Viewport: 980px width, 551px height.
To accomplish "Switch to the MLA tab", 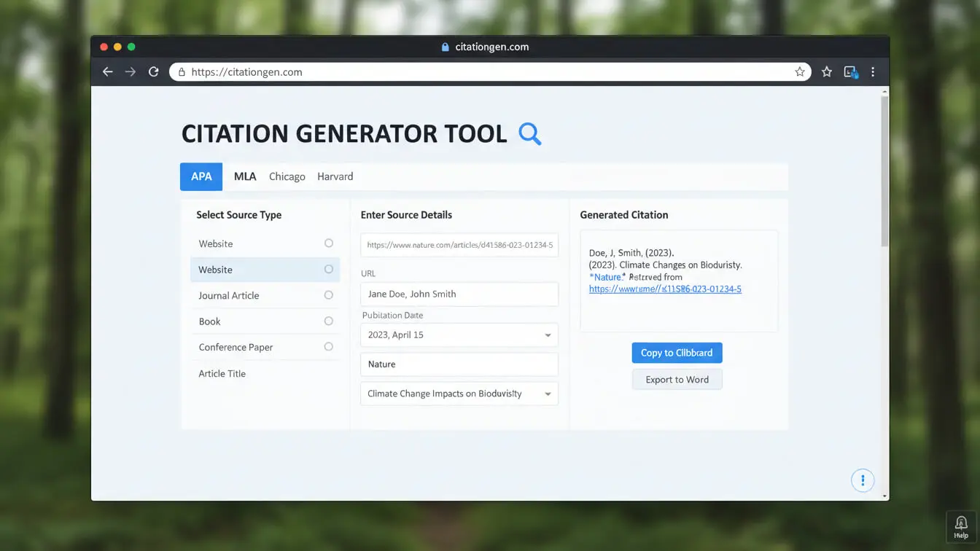I will 245,176.
